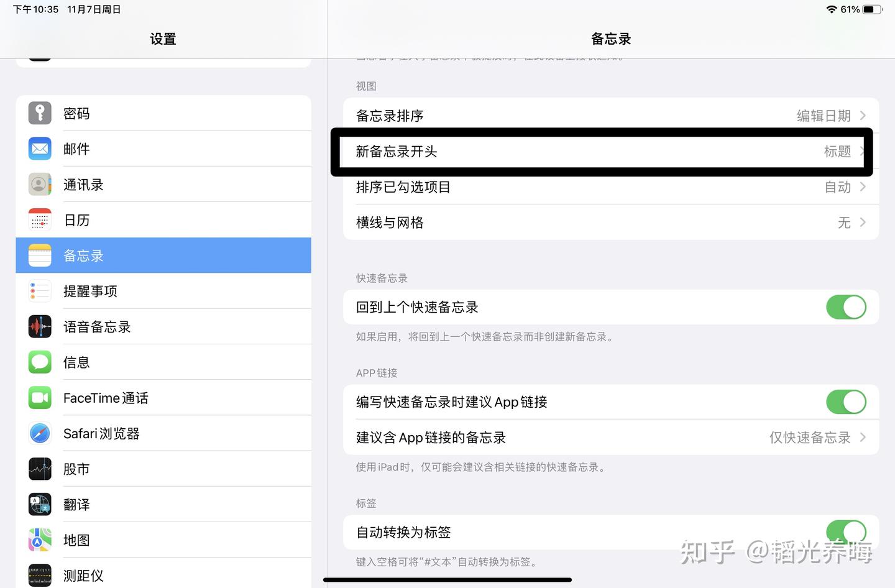Select the 语音备忘录 (Voice Memos) icon
Screen dimensions: 895x588
coord(40,326)
